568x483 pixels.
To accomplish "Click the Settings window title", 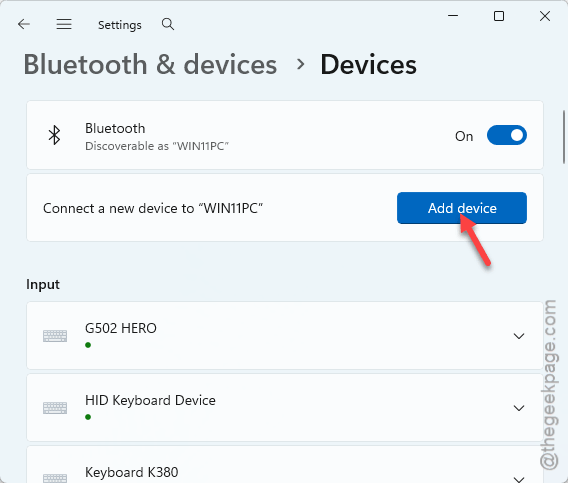I will tap(120, 25).
